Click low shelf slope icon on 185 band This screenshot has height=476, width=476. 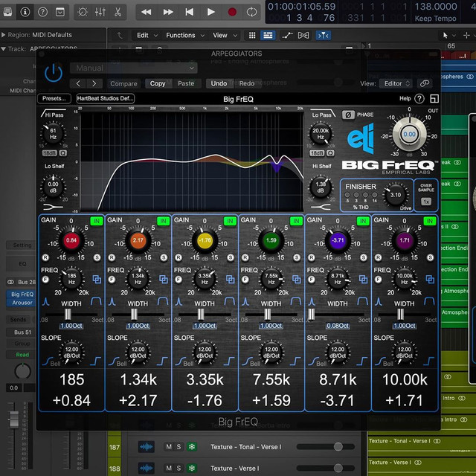point(47,361)
